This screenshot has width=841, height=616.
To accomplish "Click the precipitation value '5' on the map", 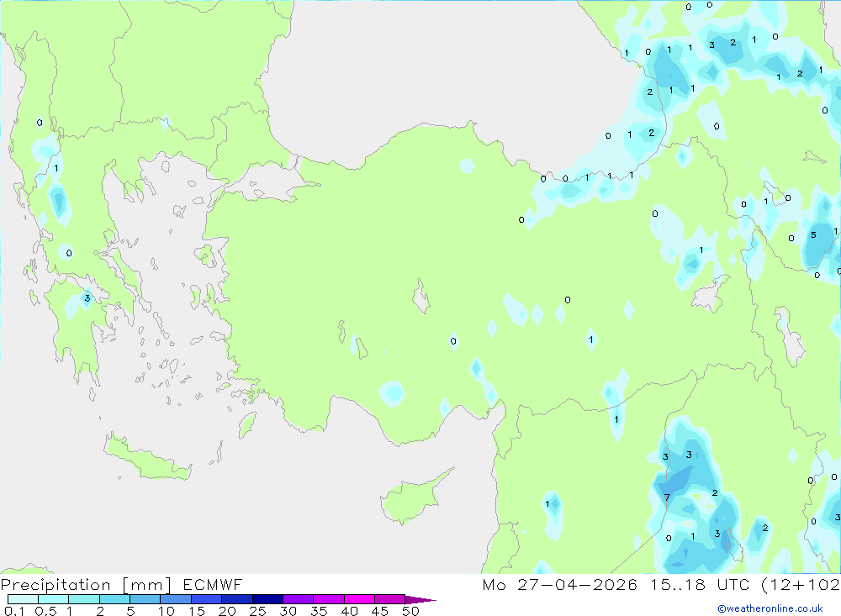I will (x=813, y=234).
